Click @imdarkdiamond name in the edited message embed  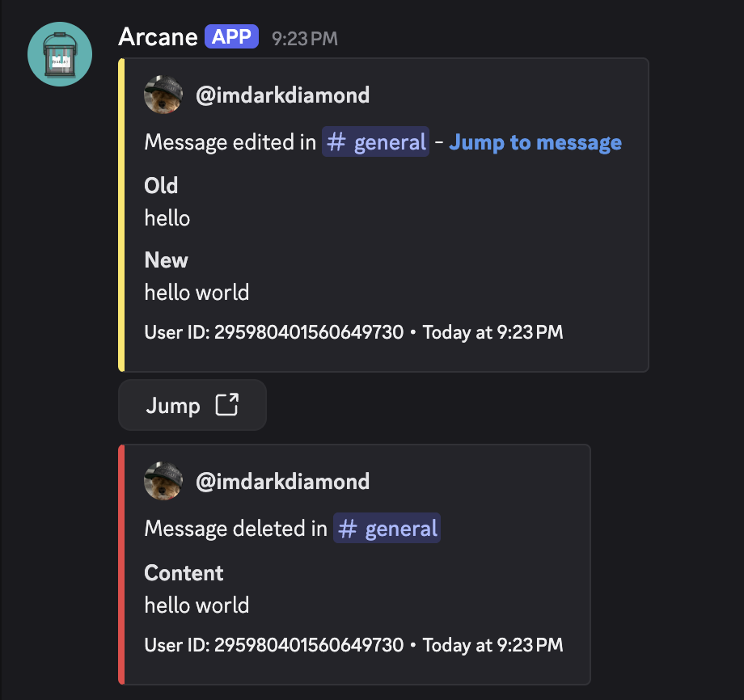[282, 95]
